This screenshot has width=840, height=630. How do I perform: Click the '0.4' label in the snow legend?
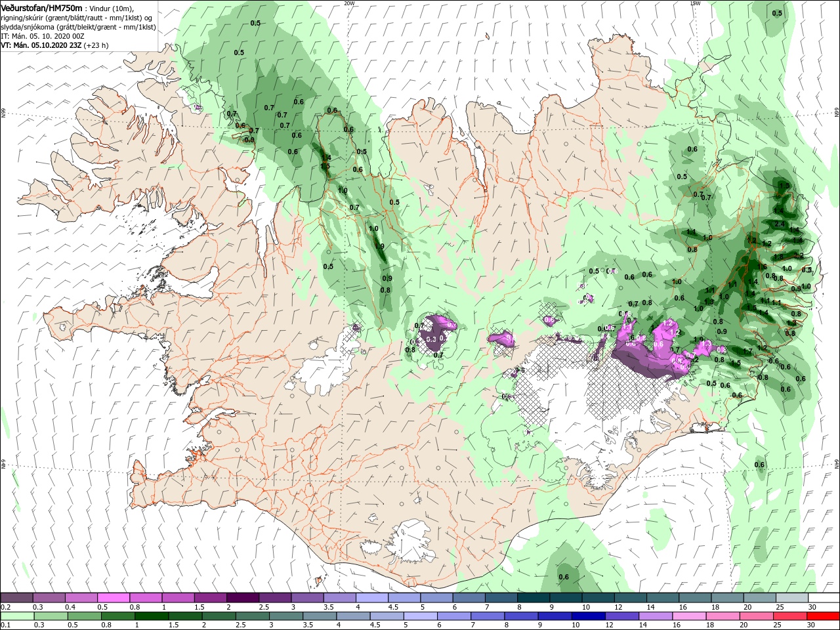click(x=70, y=607)
